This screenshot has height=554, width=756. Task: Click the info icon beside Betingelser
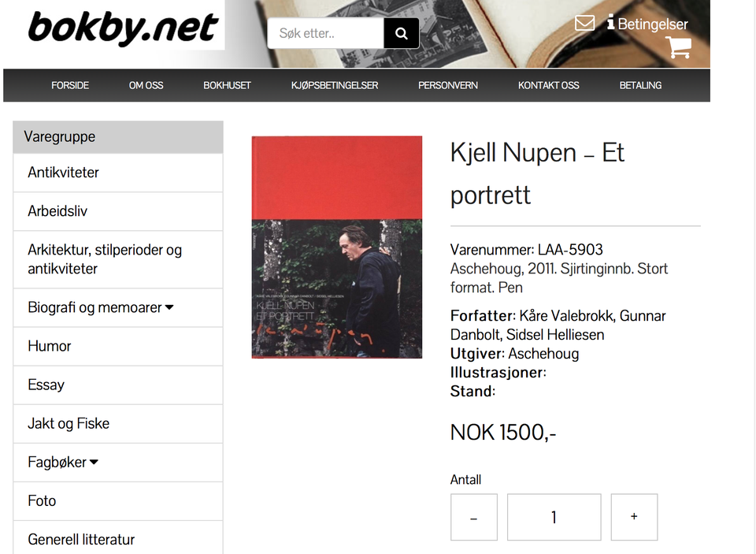[x=610, y=22]
